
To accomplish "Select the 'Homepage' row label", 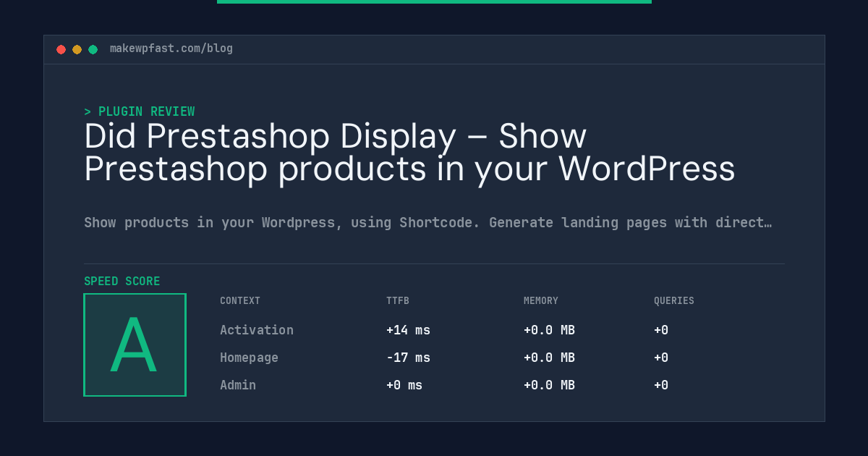I will pyautogui.click(x=249, y=358).
